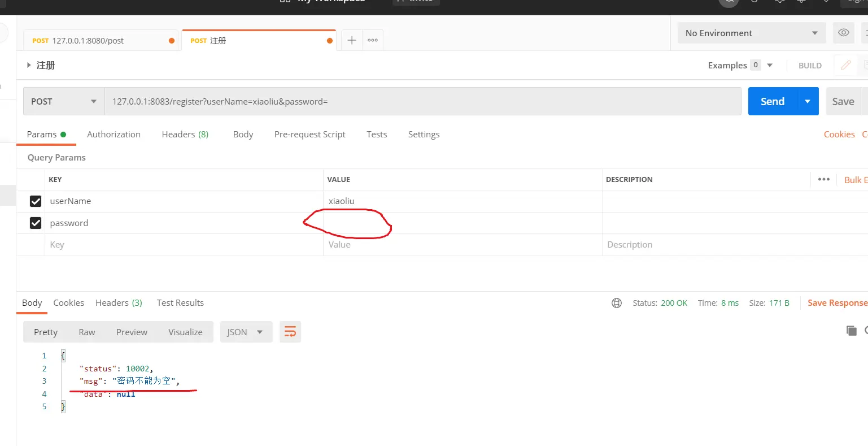Image resolution: width=868 pixels, height=446 pixels.
Task: Open the request Headers (8) tab
Action: tap(185, 134)
